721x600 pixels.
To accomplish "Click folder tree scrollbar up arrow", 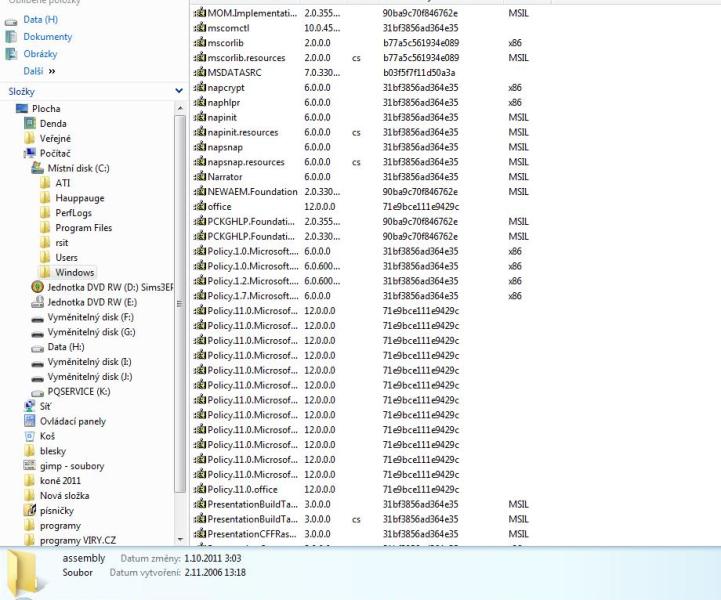I will (x=180, y=108).
